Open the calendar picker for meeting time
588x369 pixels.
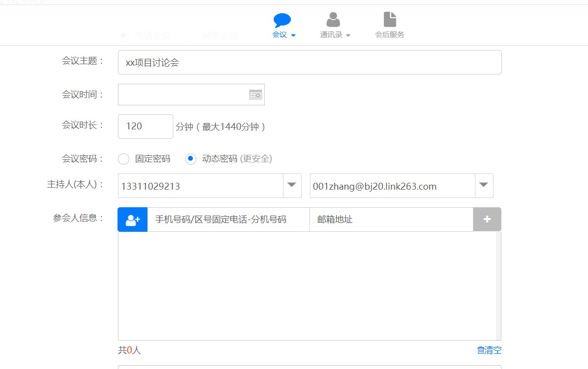[x=256, y=95]
